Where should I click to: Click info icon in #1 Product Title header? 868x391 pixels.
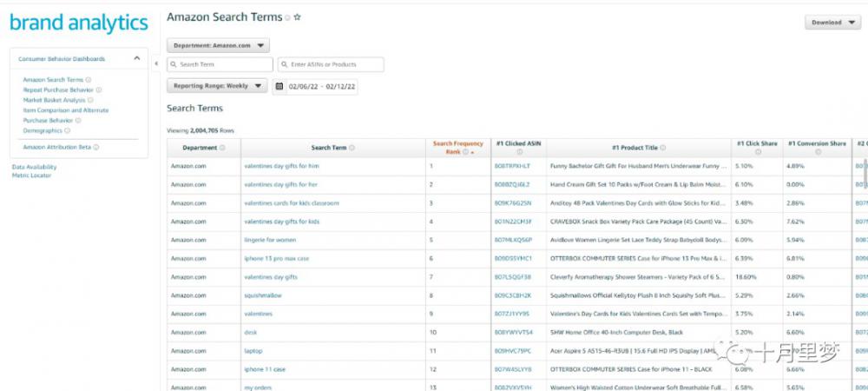tap(662, 148)
